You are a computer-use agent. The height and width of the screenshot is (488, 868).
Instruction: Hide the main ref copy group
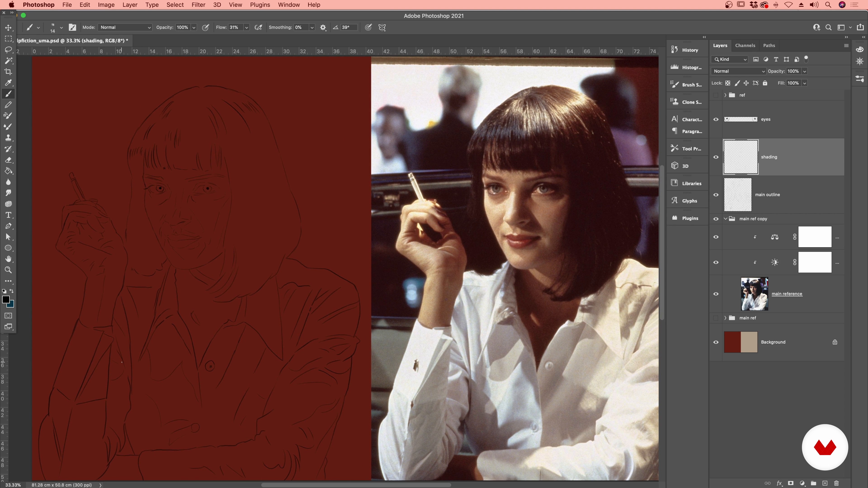click(716, 219)
